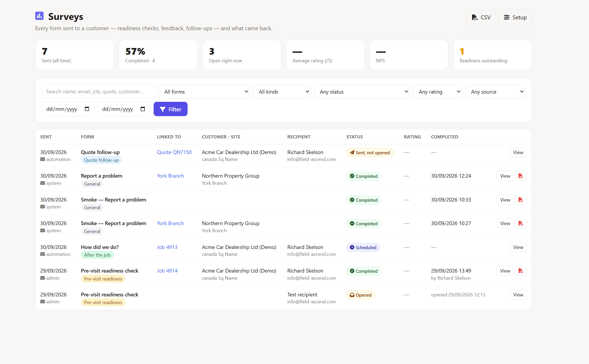Viewport: 589px width, 364px height.
Task: Download PDF for York Branch Report a problem row
Action: coord(521,176)
